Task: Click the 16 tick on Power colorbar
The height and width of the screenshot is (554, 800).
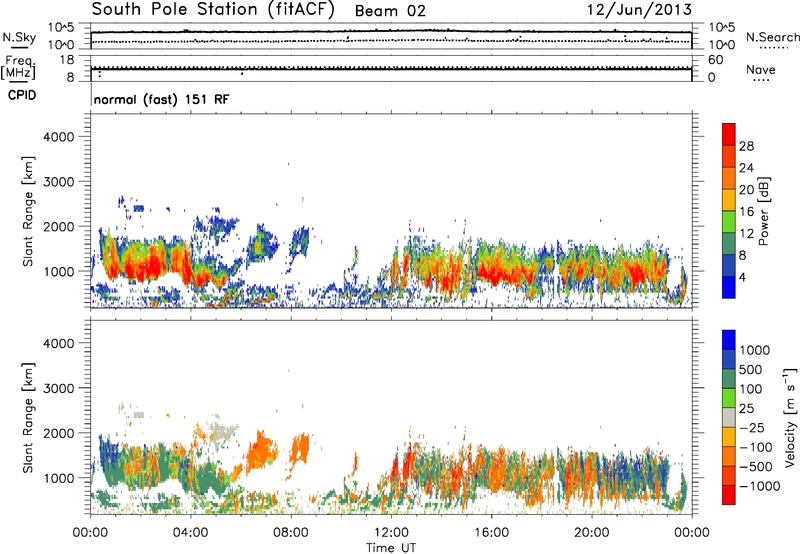Action: 746,211
